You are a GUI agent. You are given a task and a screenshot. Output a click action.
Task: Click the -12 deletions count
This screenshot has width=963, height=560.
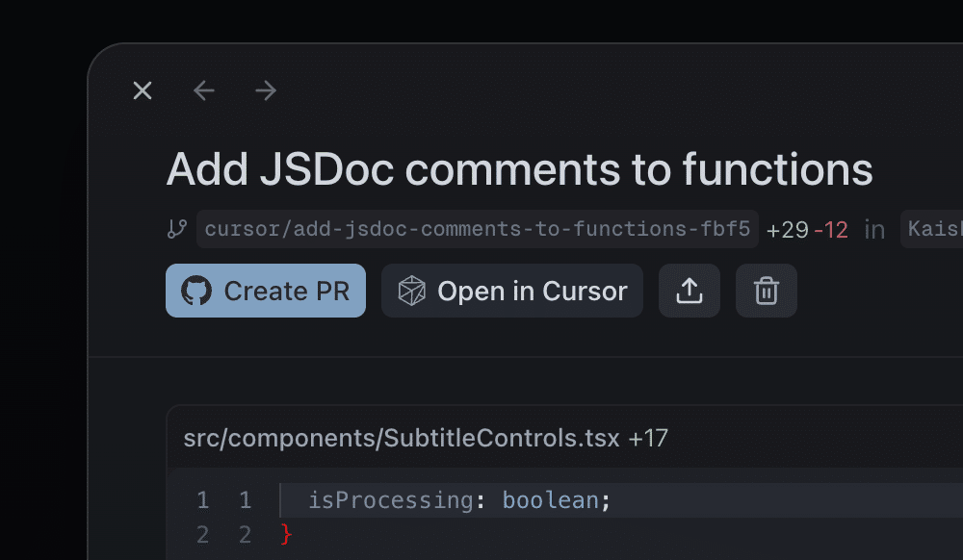(831, 230)
